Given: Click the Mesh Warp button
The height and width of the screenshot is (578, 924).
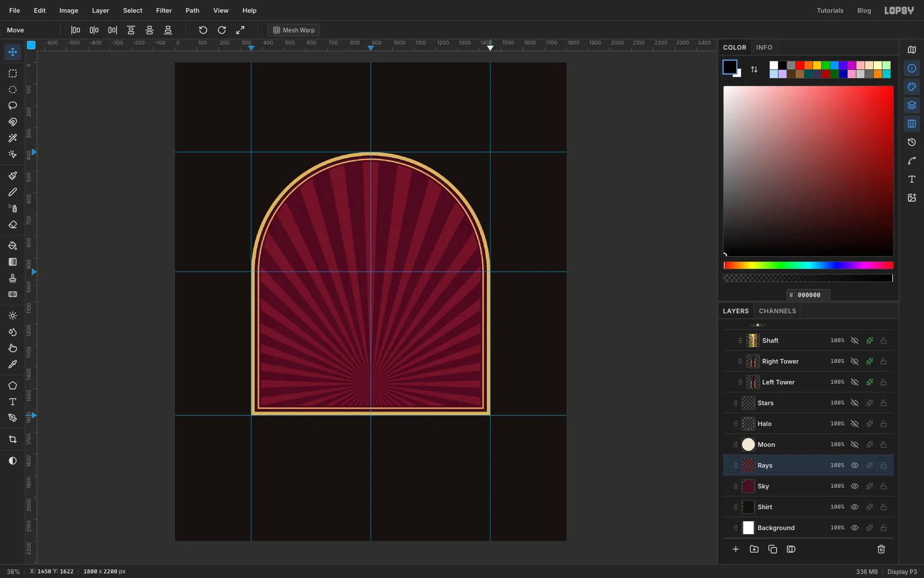Looking at the screenshot, I should (x=294, y=30).
